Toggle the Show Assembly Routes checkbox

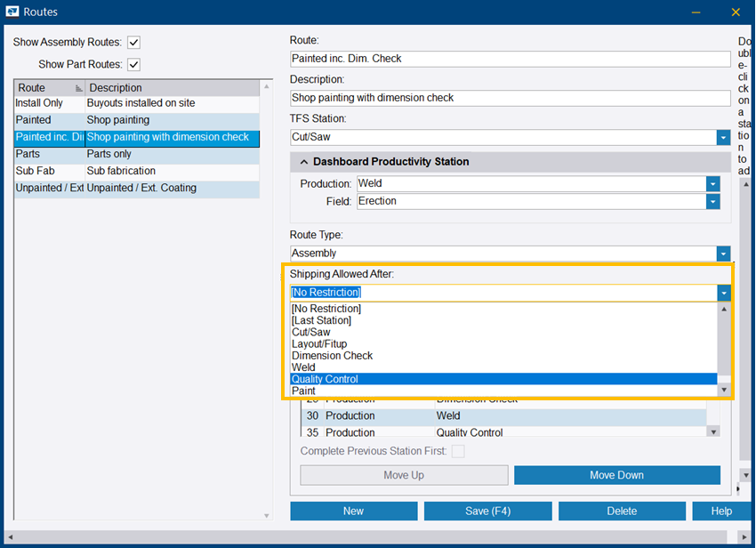133,42
